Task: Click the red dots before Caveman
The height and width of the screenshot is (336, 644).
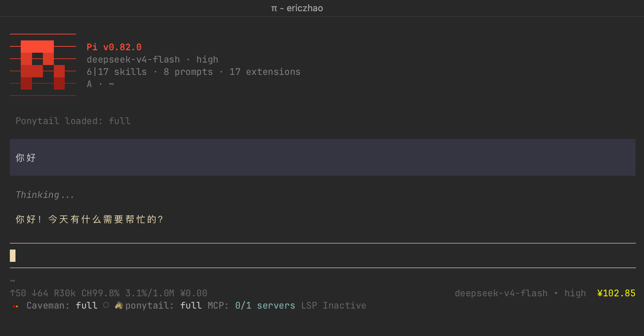Action: [x=15, y=306]
